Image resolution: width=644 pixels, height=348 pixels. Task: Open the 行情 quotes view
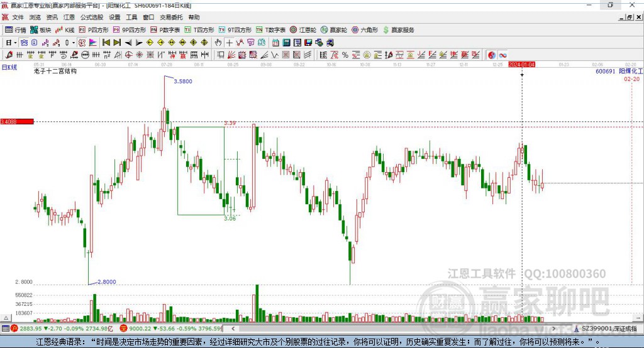pos(15,30)
